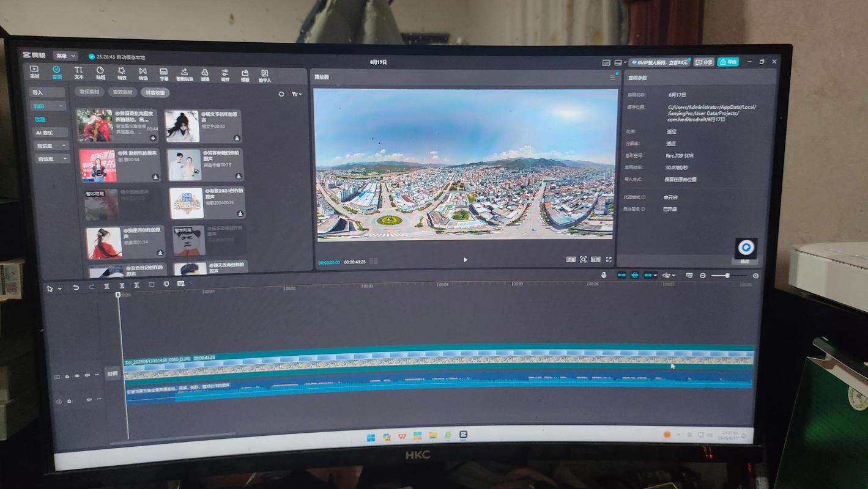This screenshot has height=489, width=868.
Task: Select the 特效 (Effects) icon
Action: click(x=122, y=73)
